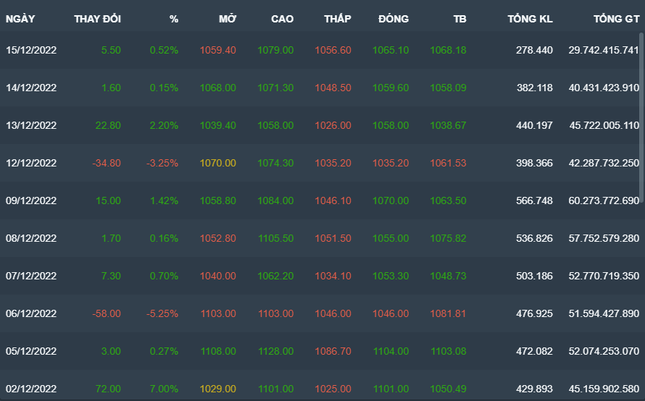The width and height of the screenshot is (645, 401).
Task: Select the TB column header
Action: click(x=458, y=19)
